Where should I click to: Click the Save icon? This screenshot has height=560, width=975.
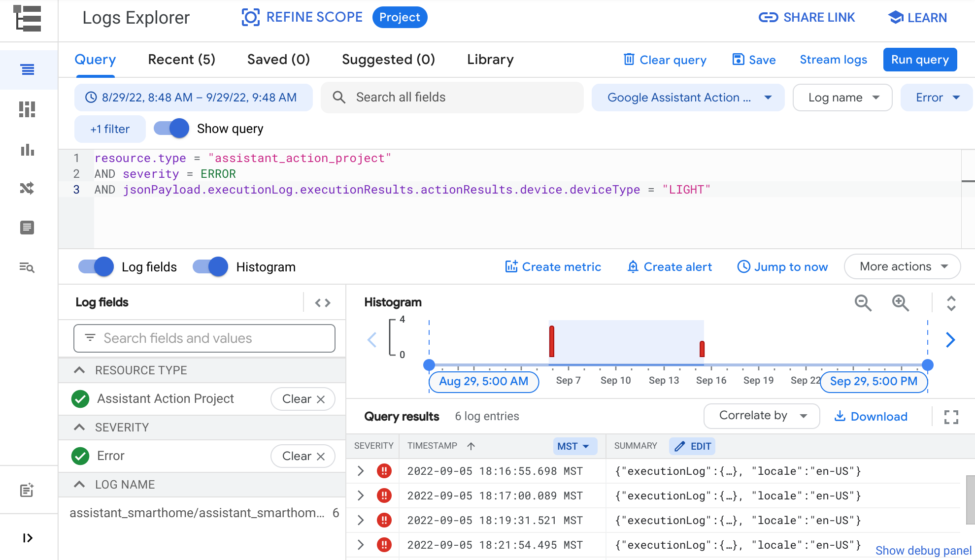[738, 60]
